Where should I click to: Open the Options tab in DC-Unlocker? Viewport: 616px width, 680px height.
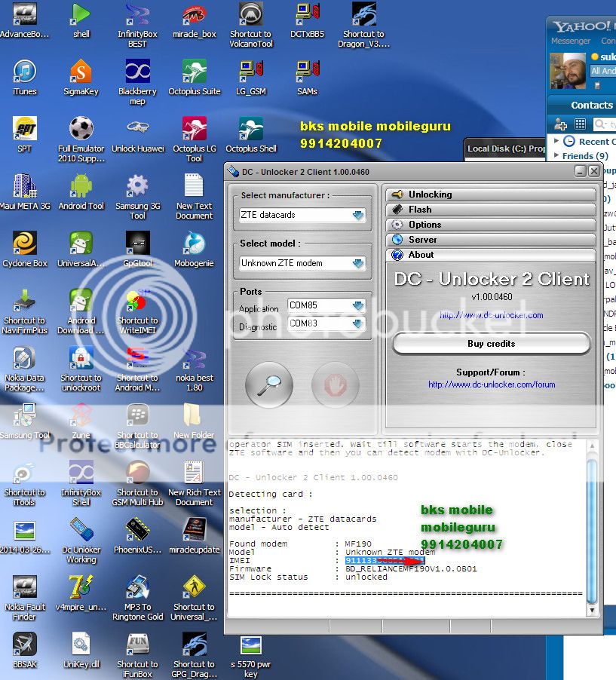coord(491,225)
